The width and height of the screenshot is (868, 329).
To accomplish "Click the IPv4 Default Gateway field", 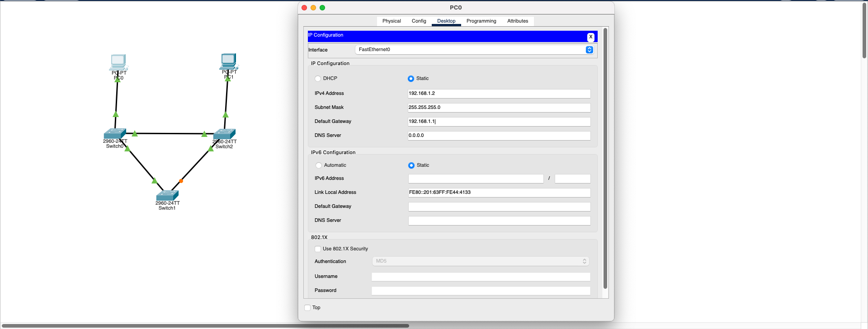I will (x=499, y=122).
